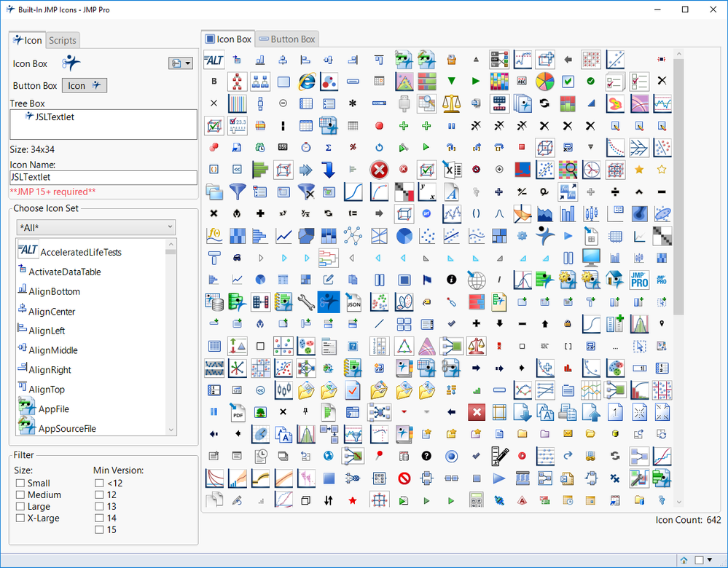Click the Icon Name text field
This screenshot has width=728, height=568.
[x=103, y=177]
